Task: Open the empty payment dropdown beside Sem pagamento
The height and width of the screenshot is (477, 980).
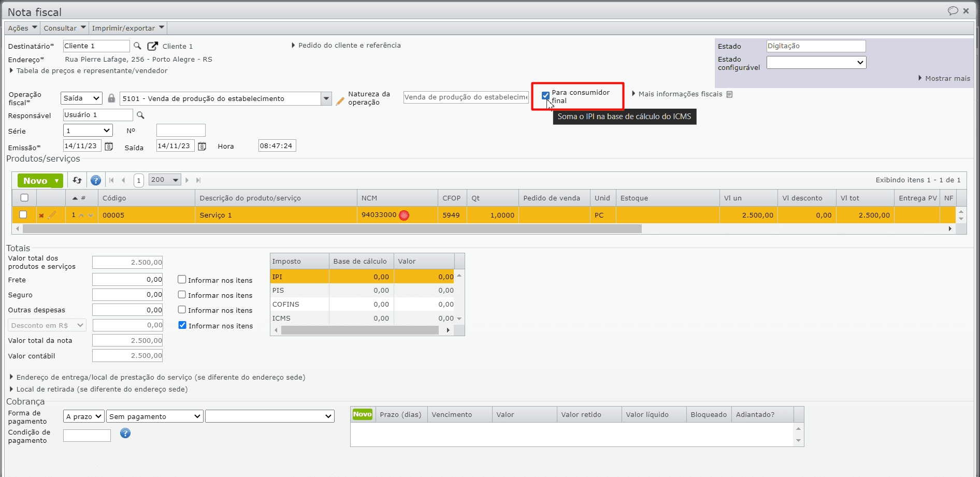Action: pos(270,416)
